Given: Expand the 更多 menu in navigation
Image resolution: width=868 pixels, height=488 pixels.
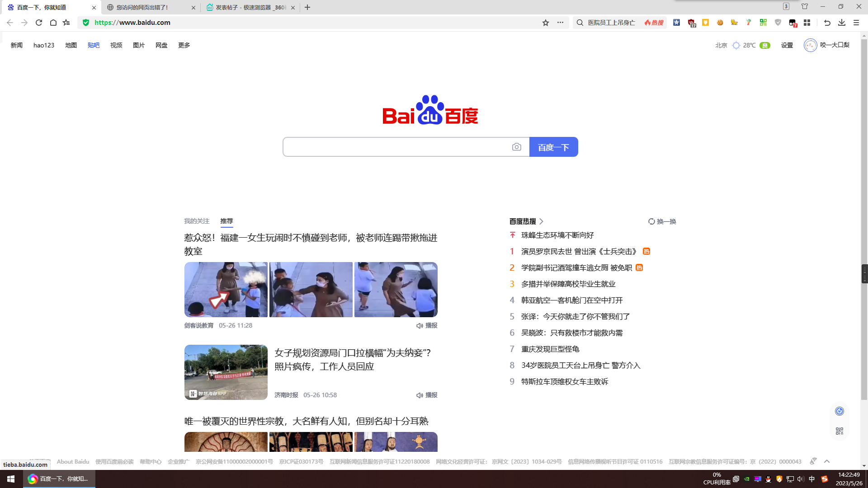Looking at the screenshot, I should click(x=184, y=45).
